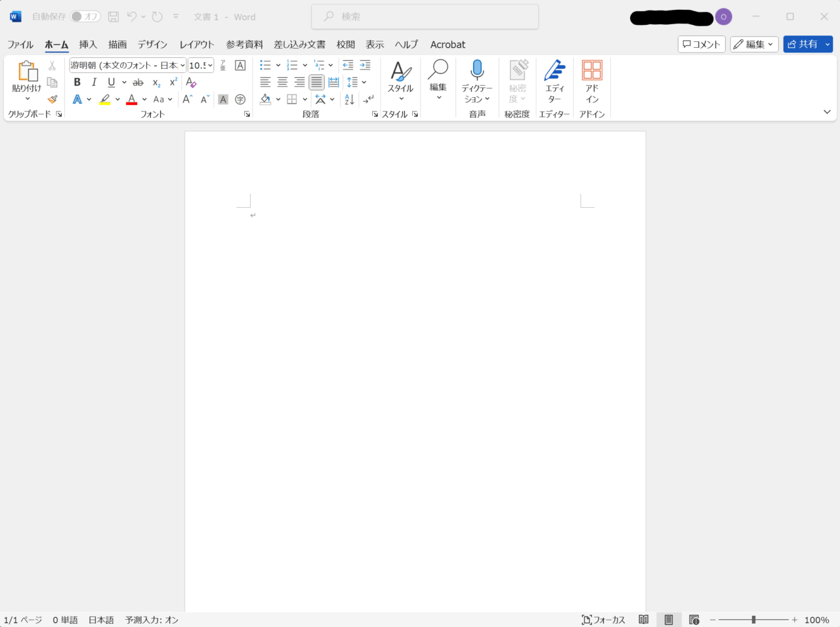This screenshot has height=627, width=840.
Task: Switch to the Layout tab
Action: [x=197, y=45]
